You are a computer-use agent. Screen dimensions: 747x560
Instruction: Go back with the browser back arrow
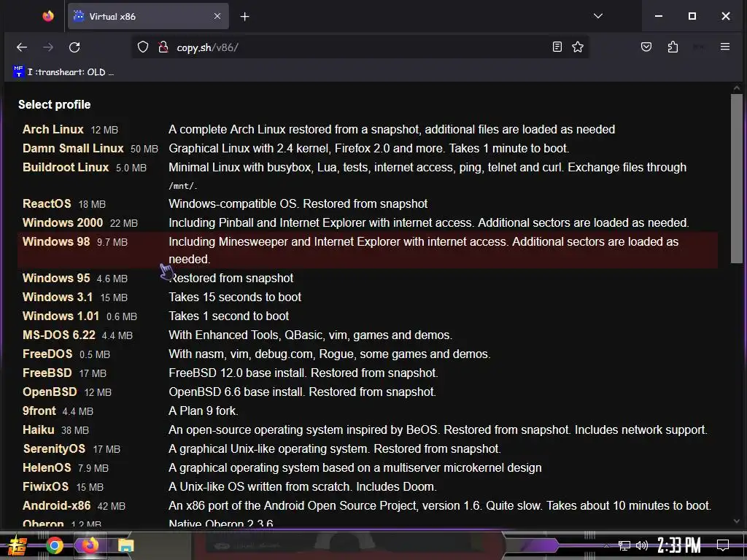coord(22,47)
